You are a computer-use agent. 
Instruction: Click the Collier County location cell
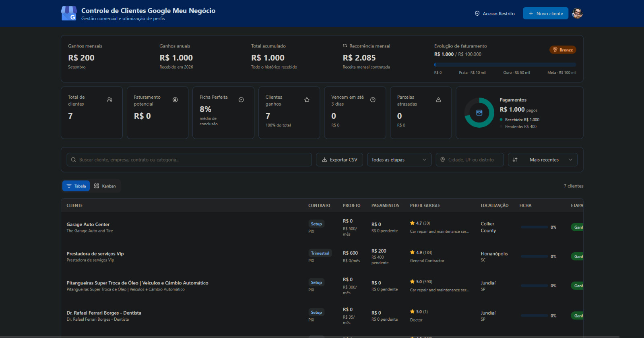pyautogui.click(x=488, y=227)
